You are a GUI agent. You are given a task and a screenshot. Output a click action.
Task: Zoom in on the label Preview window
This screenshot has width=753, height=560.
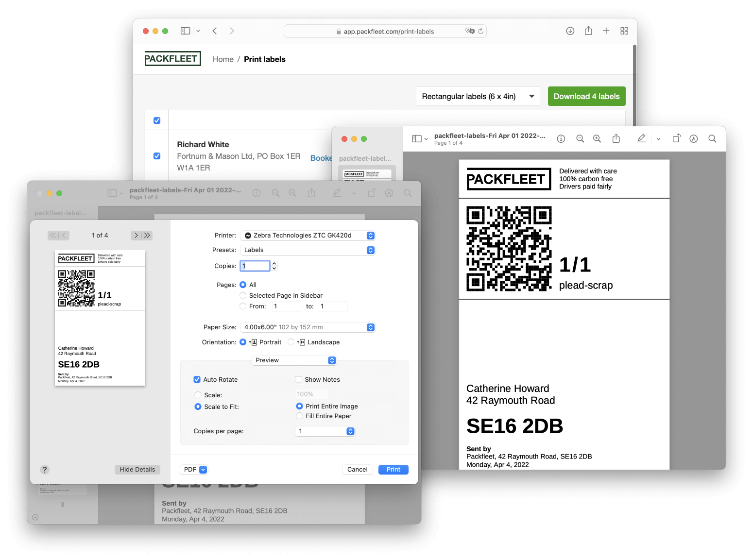(x=597, y=139)
